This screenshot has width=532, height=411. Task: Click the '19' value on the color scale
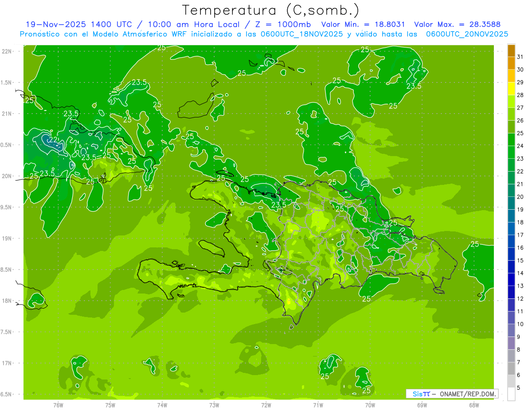click(520, 210)
